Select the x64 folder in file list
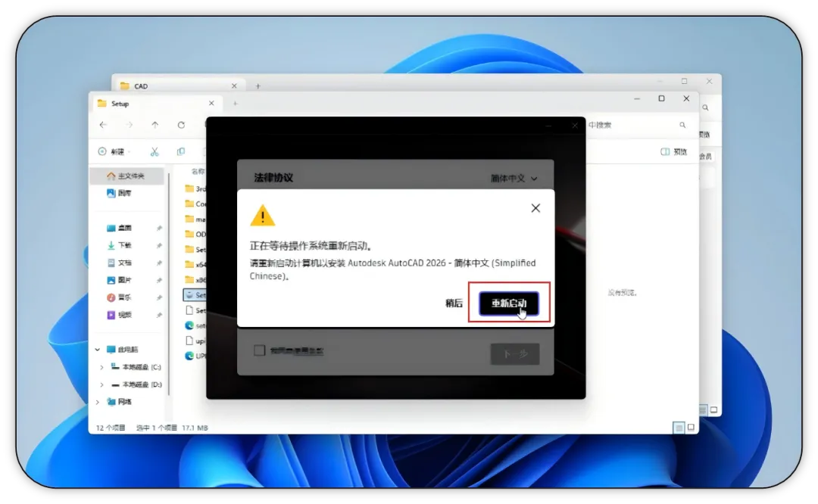Image resolution: width=818 pixels, height=504 pixels. 195,264
